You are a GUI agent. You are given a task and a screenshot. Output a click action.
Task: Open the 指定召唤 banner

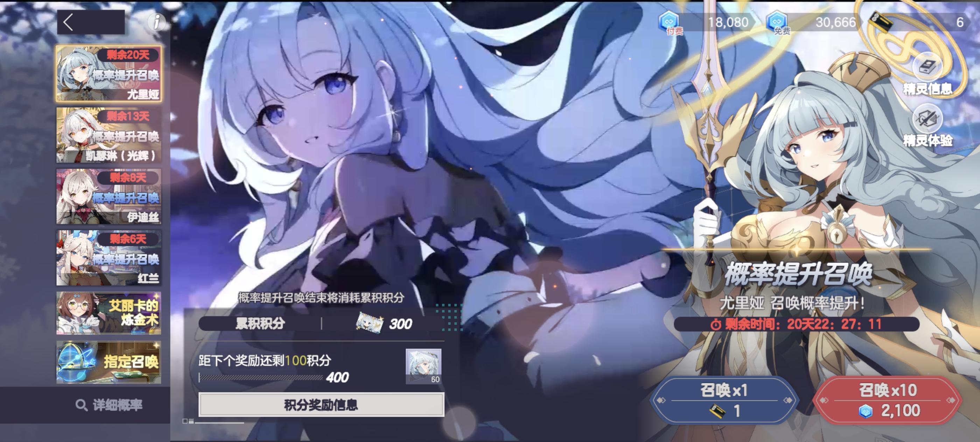coord(109,362)
